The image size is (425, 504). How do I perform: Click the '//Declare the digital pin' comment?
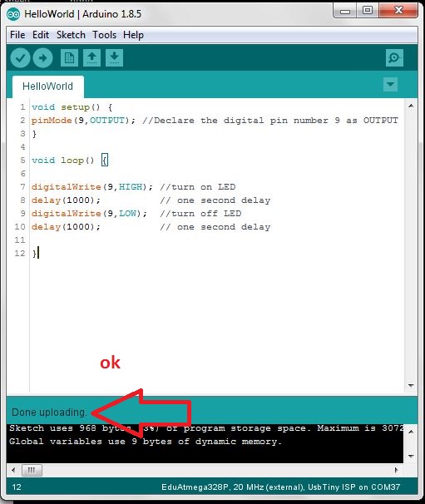270,121
